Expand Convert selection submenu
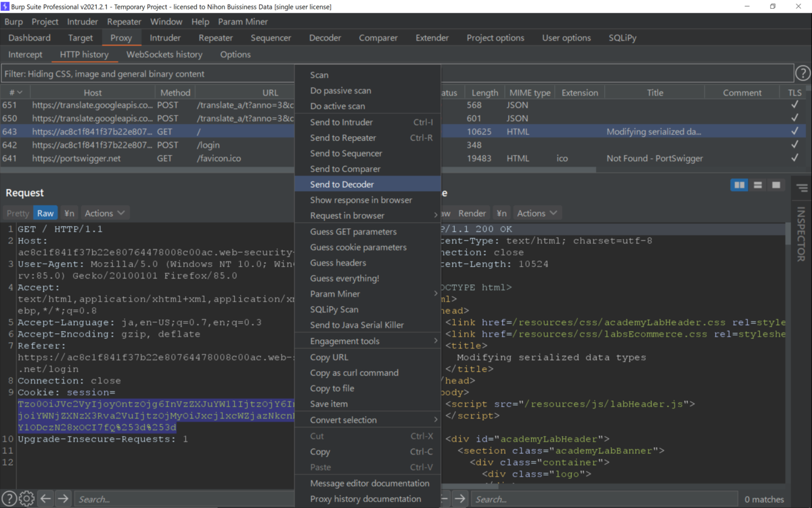 pyautogui.click(x=367, y=420)
